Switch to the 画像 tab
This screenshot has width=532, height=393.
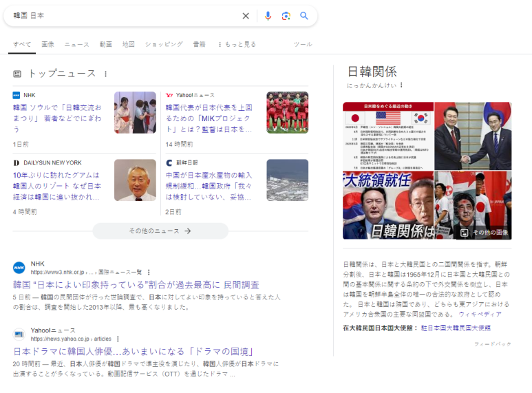[48, 44]
